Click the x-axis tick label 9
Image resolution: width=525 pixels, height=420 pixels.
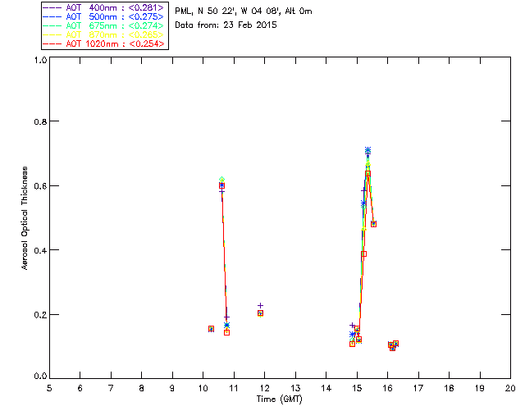[x=172, y=388]
